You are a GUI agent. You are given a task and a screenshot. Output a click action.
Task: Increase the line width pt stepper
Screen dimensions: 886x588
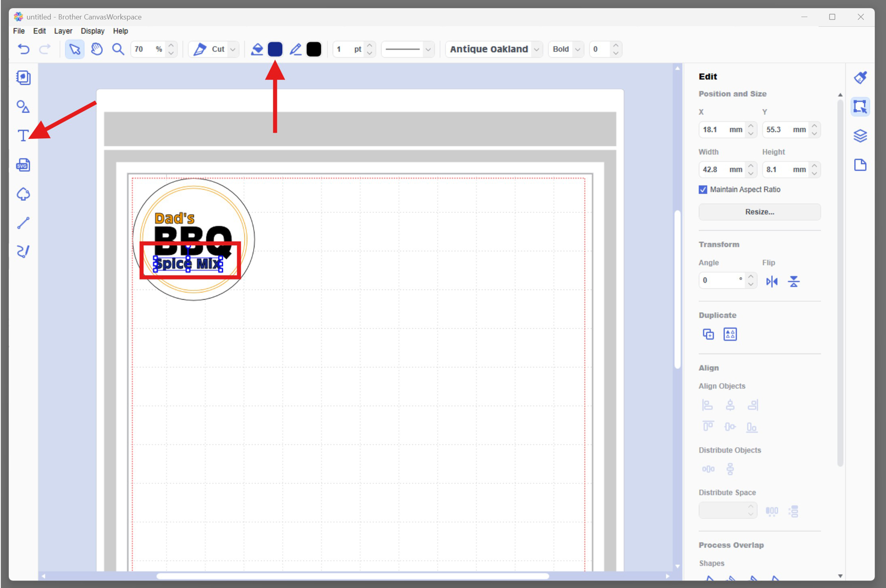[x=369, y=46]
